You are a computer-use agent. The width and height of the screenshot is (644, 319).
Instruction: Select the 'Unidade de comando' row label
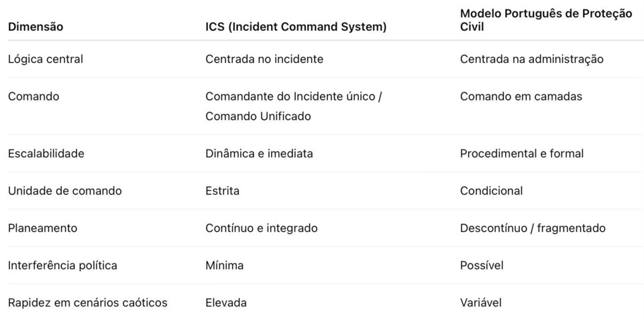65,191
